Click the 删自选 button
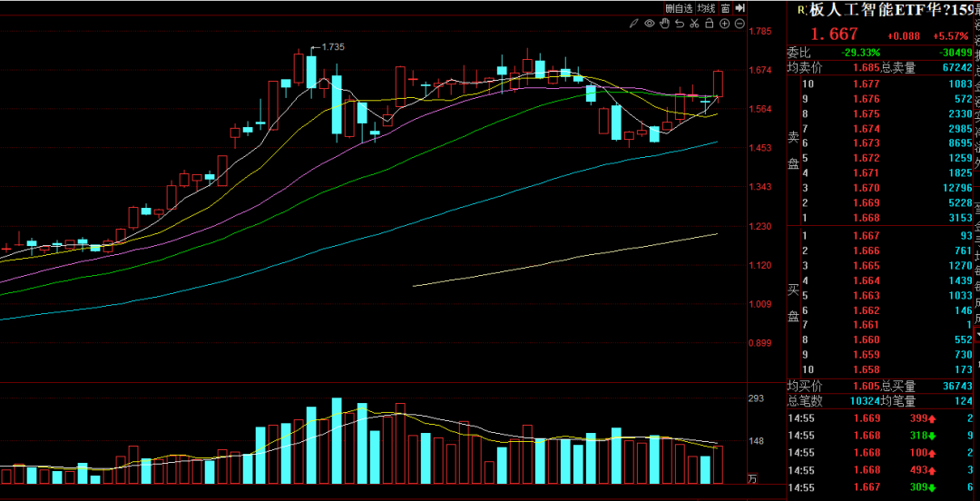This screenshot has height=501, width=980. coord(678,8)
